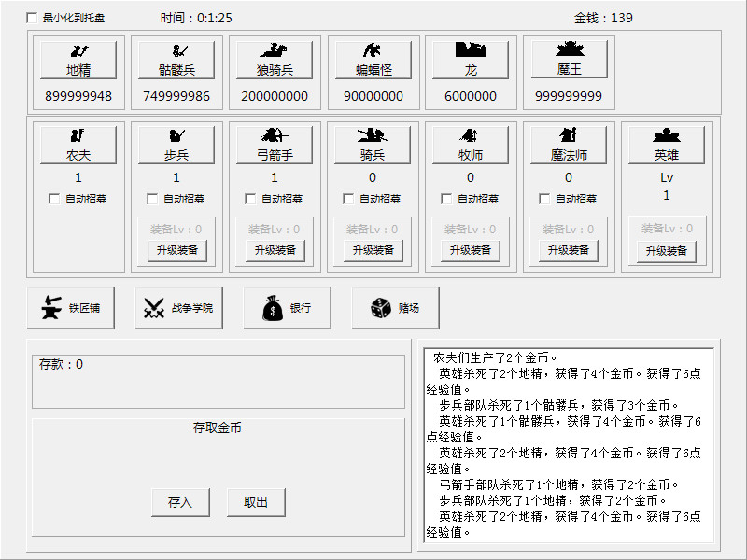Viewport: 747px width, 560px height.
Task: Click bat monster count 90000000
Action: pos(373,96)
